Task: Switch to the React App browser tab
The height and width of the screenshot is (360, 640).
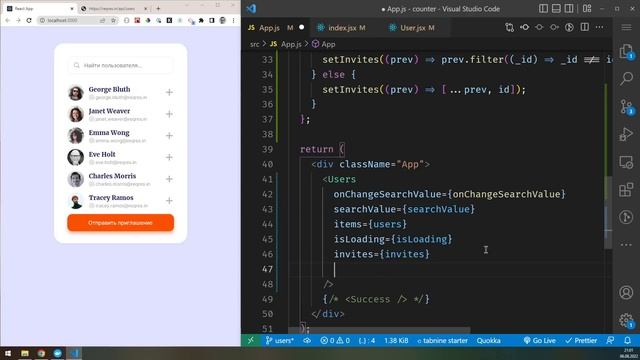Action: (x=40, y=8)
